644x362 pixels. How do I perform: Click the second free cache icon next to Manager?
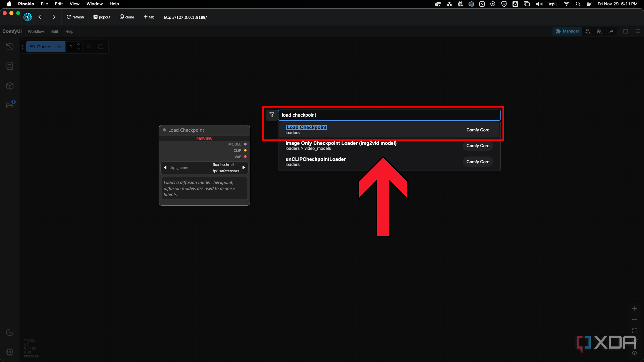(599, 31)
